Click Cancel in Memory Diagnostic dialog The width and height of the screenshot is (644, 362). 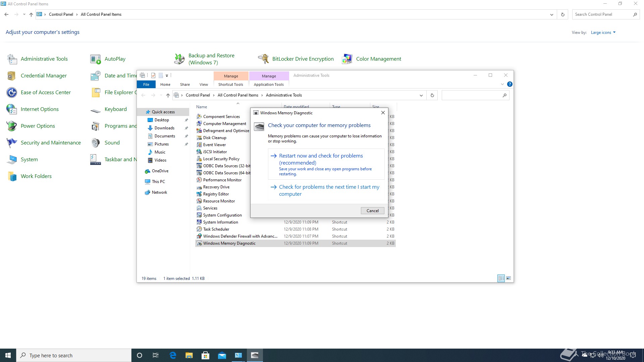click(x=372, y=211)
